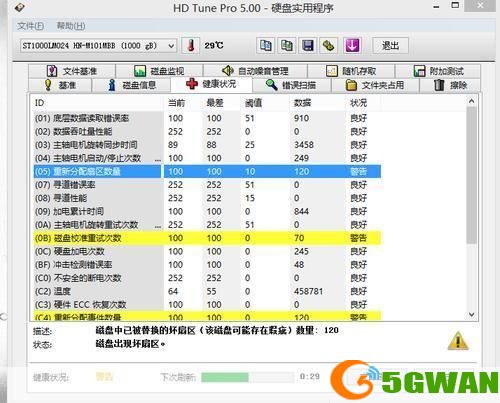This screenshot has height=403, width=500.
Task: Select row (08) 寻道性能
Action: [207, 198]
